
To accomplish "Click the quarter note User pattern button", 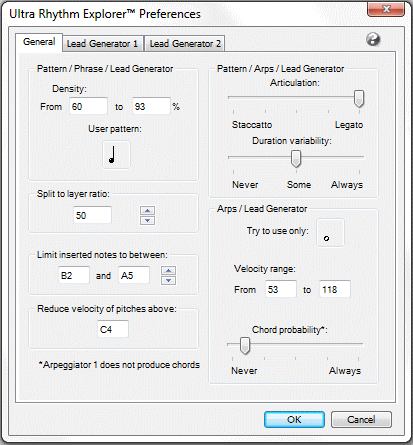I will [116, 155].
